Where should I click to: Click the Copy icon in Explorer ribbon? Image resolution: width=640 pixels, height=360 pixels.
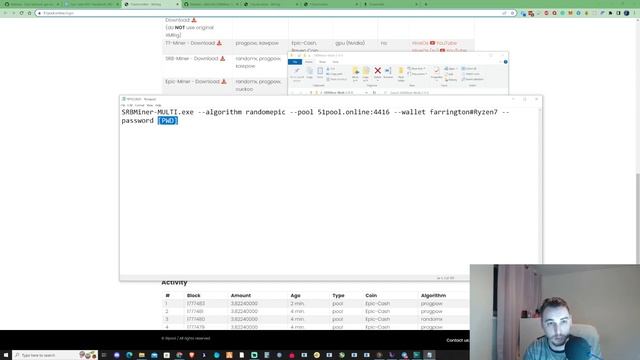click(310, 73)
